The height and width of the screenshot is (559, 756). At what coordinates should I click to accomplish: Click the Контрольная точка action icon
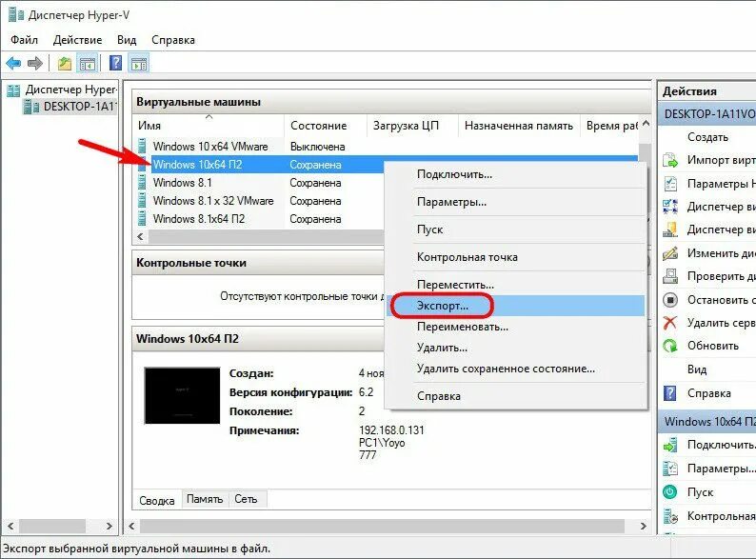(670, 516)
